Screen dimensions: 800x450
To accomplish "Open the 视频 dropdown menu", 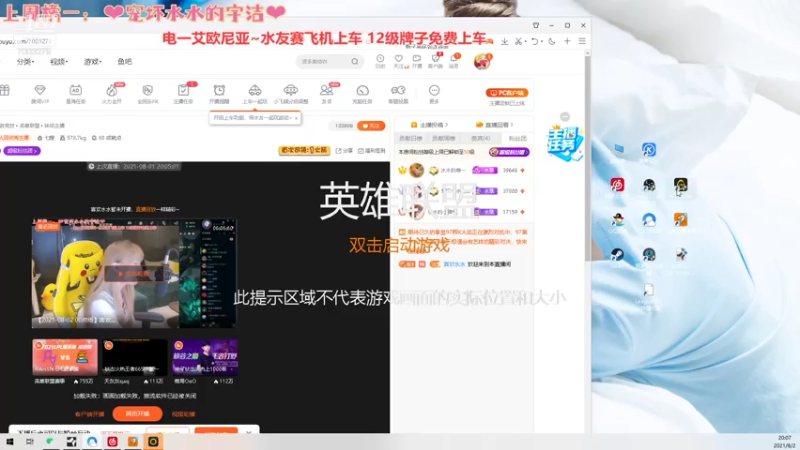I will point(59,62).
